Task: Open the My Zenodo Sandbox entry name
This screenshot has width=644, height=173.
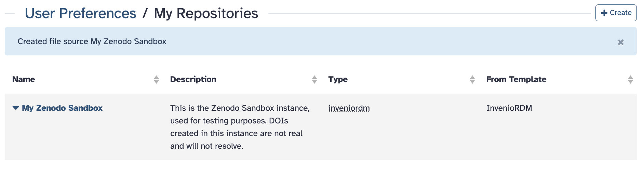Action: (x=62, y=108)
